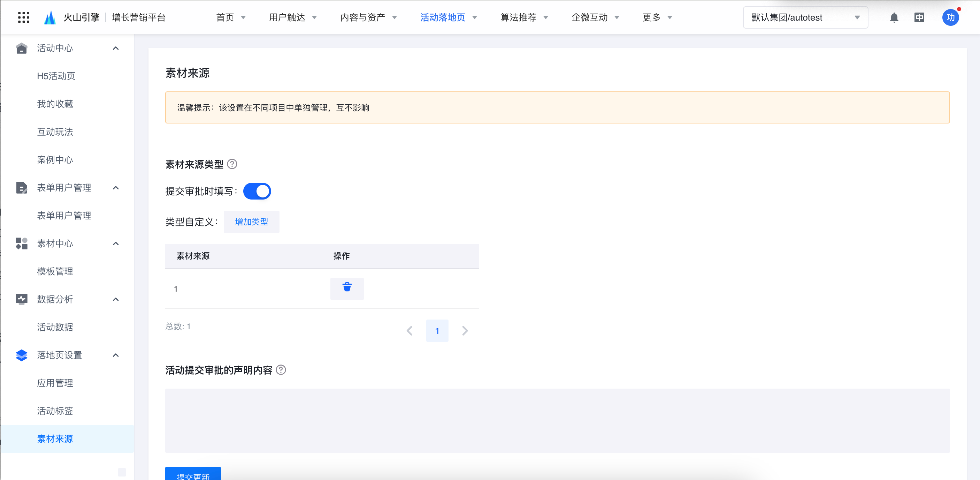
Task: Click the sidebar collapse handle at bottom
Action: tap(122, 472)
